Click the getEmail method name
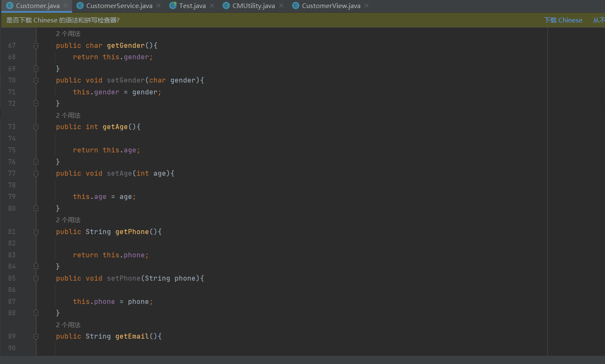Viewport: 605px width, 364px height. 132,336
